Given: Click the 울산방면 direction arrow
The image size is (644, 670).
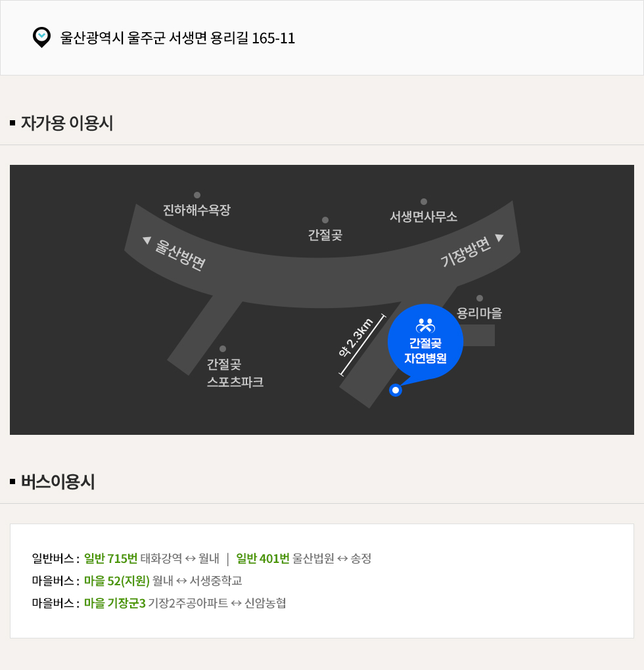Looking at the screenshot, I should [147, 240].
